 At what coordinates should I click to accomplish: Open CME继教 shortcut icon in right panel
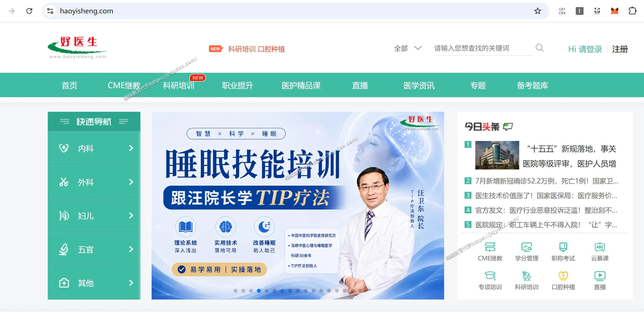(490, 247)
